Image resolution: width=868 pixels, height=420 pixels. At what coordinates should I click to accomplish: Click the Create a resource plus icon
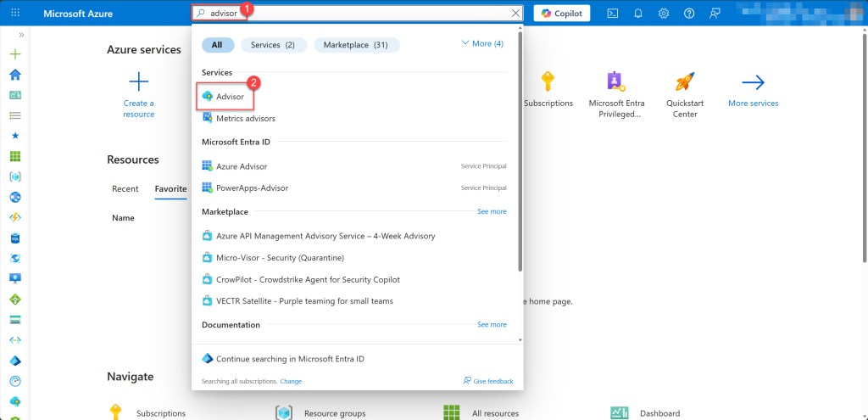point(138,82)
